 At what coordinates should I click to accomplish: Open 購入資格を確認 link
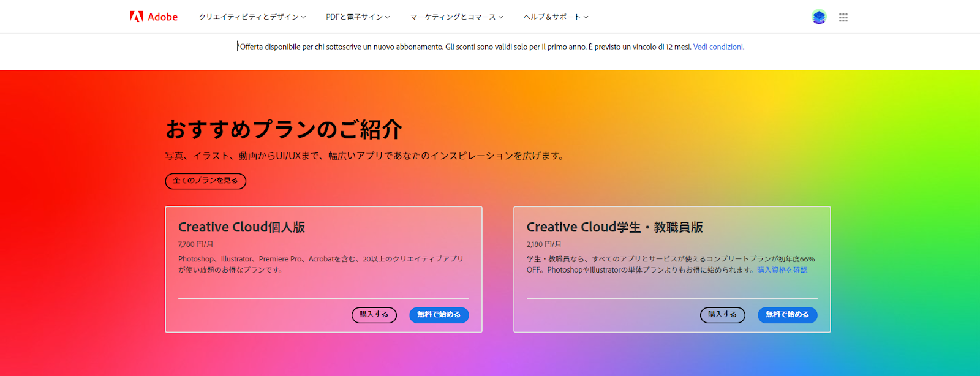[782, 270]
